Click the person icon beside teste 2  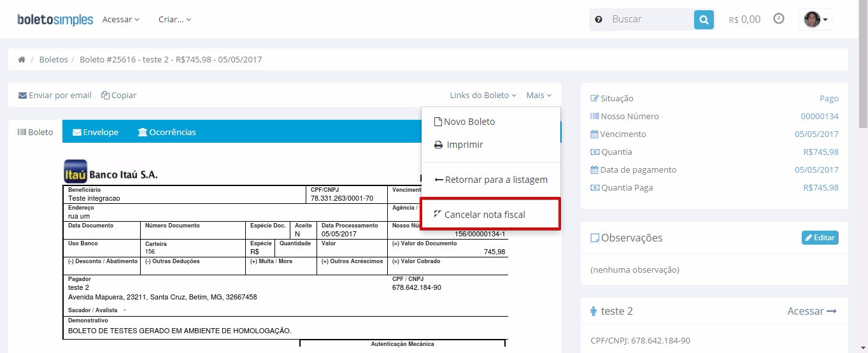594,312
